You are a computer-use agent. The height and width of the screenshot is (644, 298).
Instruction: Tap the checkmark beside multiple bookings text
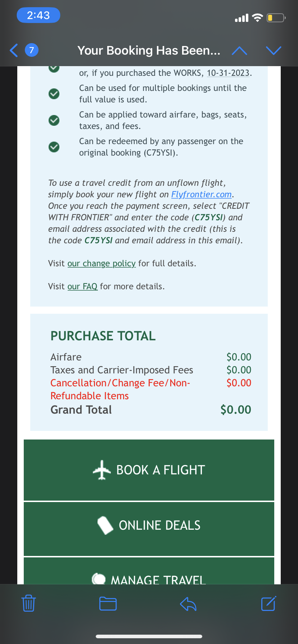(54, 94)
